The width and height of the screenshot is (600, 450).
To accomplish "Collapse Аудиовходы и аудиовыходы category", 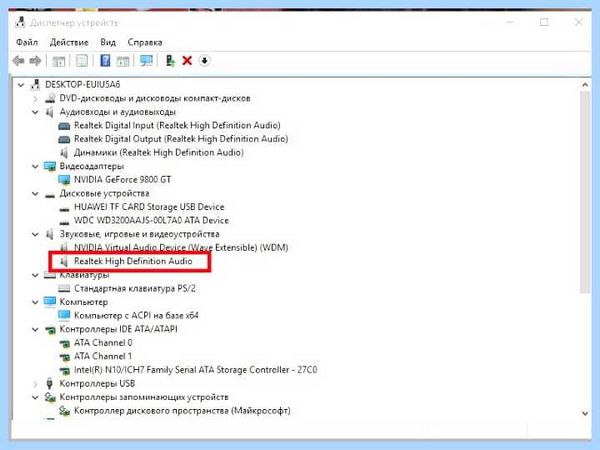I will (35, 112).
